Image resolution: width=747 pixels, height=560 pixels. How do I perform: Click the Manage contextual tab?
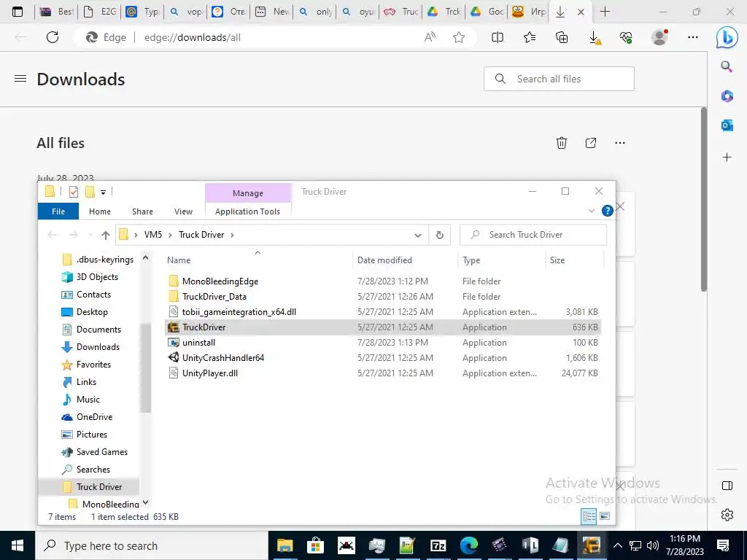[248, 192]
